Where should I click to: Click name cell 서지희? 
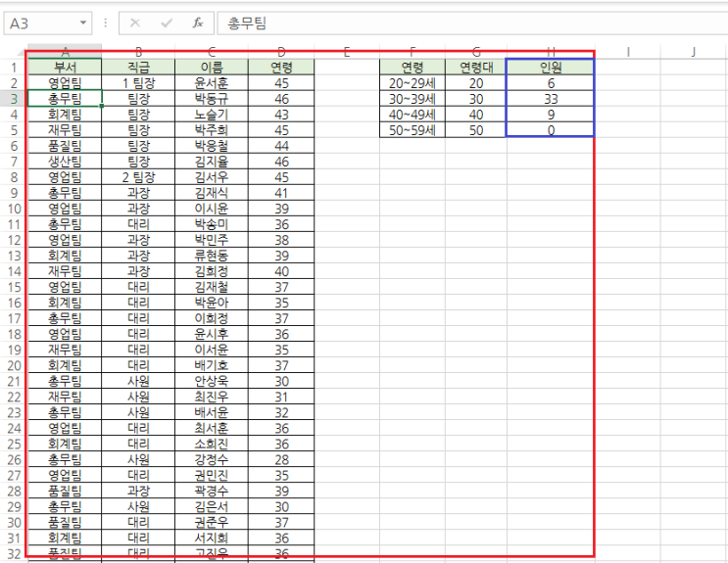tap(212, 538)
